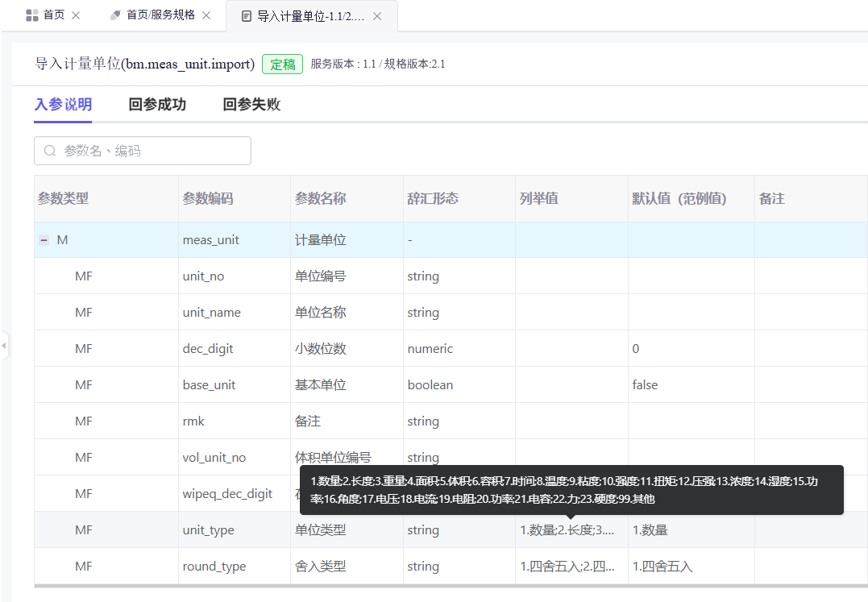
Task: Click the document icon on the 导入计量单位 tab
Action: click(x=247, y=16)
